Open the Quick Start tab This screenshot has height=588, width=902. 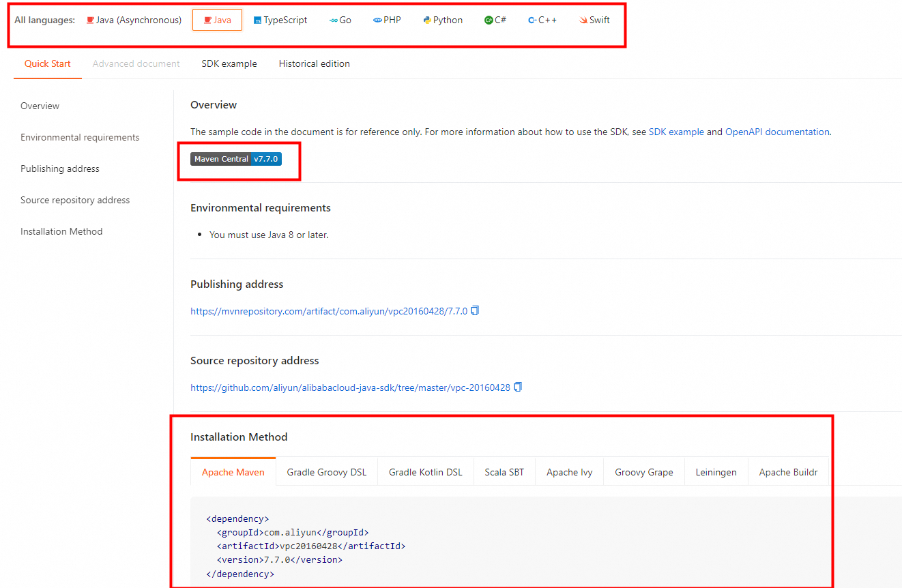pyautogui.click(x=48, y=63)
